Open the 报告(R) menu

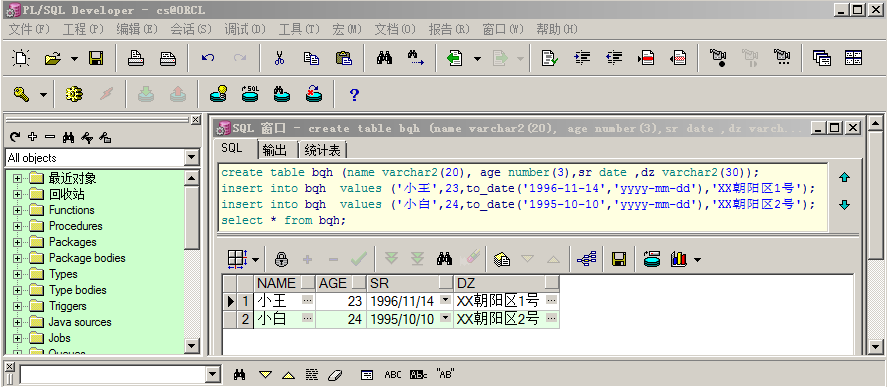(449, 29)
